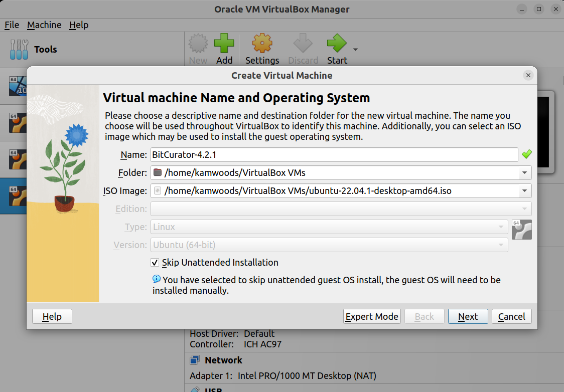Click the Host Driver Default text

(x=232, y=334)
